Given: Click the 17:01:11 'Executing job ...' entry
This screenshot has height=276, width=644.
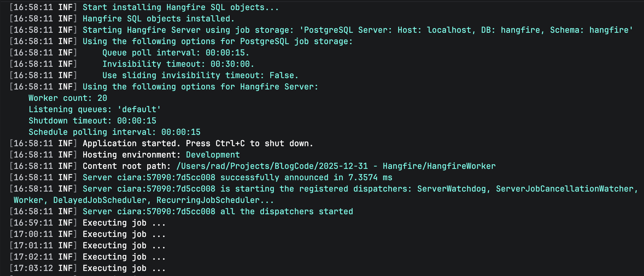Looking at the screenshot, I should coord(124,245).
